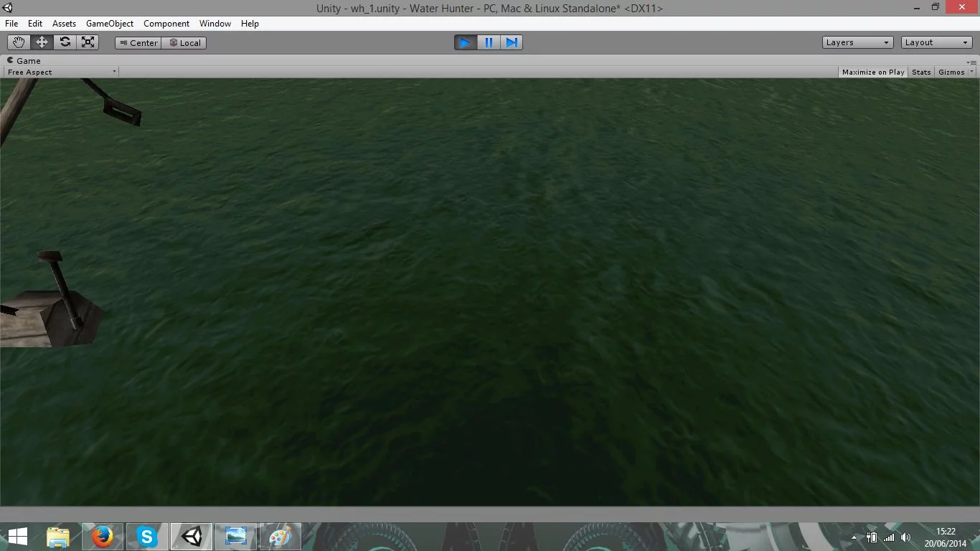This screenshot has width=980, height=551.
Task: Open File Explorer from the taskbar
Action: coord(58,537)
